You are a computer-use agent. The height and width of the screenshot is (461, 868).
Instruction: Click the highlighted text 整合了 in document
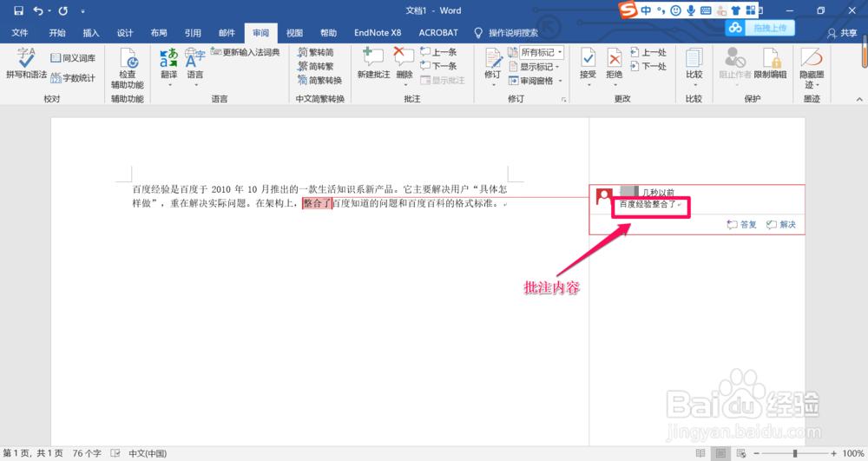[x=317, y=203]
